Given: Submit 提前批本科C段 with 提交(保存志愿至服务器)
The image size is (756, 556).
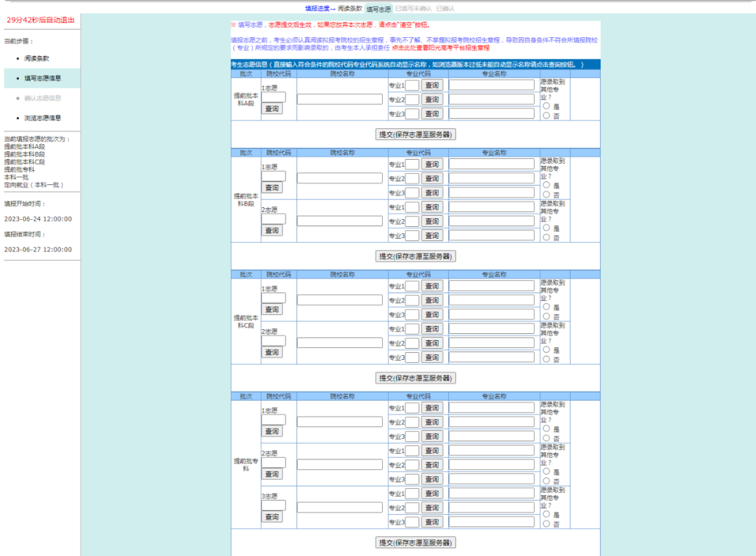Looking at the screenshot, I should pos(415,379).
